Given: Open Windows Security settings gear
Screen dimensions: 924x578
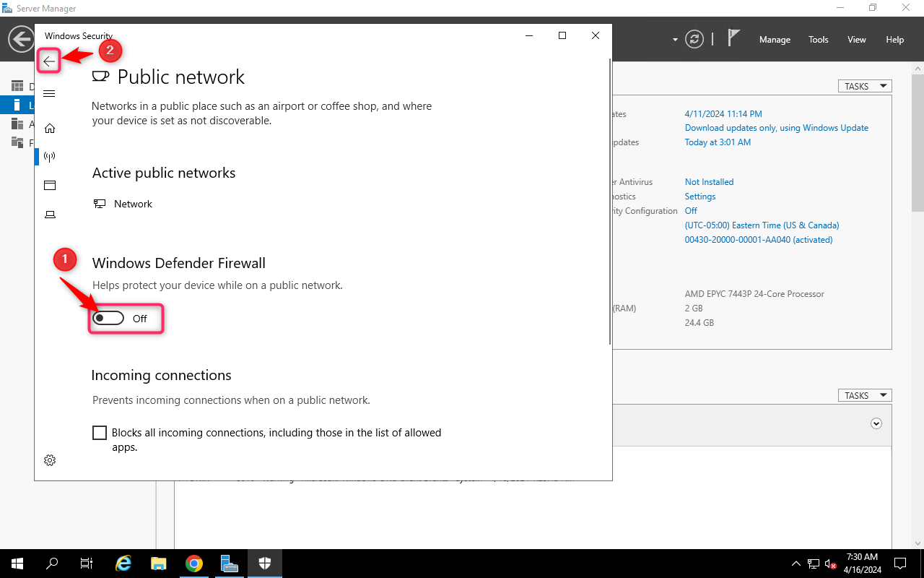Looking at the screenshot, I should [x=49, y=460].
